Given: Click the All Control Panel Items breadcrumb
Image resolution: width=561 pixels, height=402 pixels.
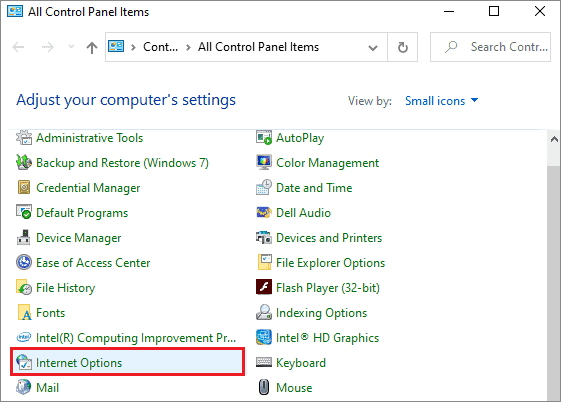Looking at the screenshot, I should point(258,47).
